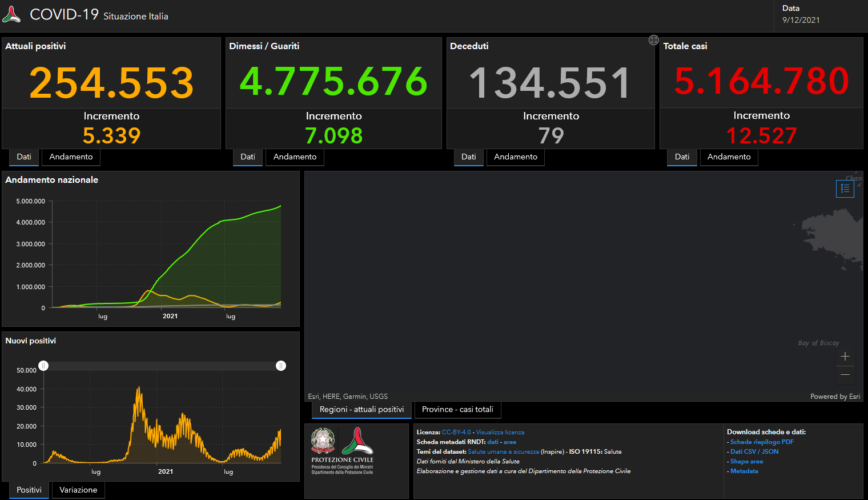Viewport: 868px width, 500px height.
Task: Open Dati CSV / JSON link
Action: click(754, 452)
